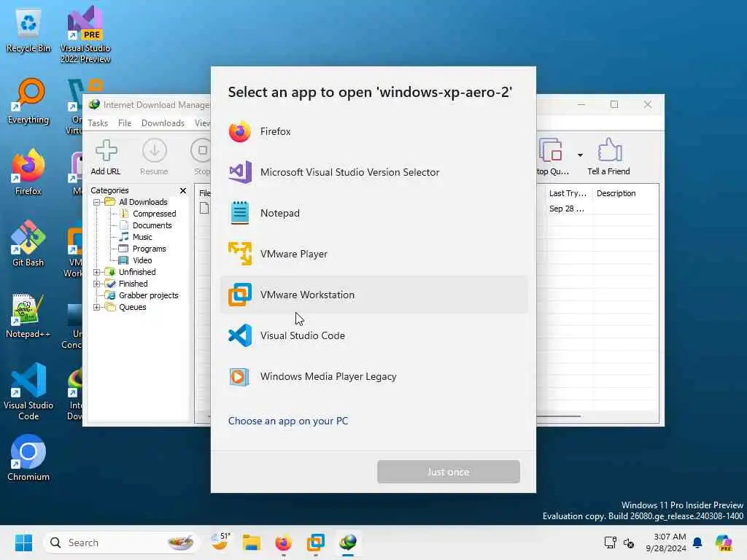Viewport: 747px width, 560px height.
Task: Click Visual Studio 2022 Preview desktop icon
Action: coord(85,34)
